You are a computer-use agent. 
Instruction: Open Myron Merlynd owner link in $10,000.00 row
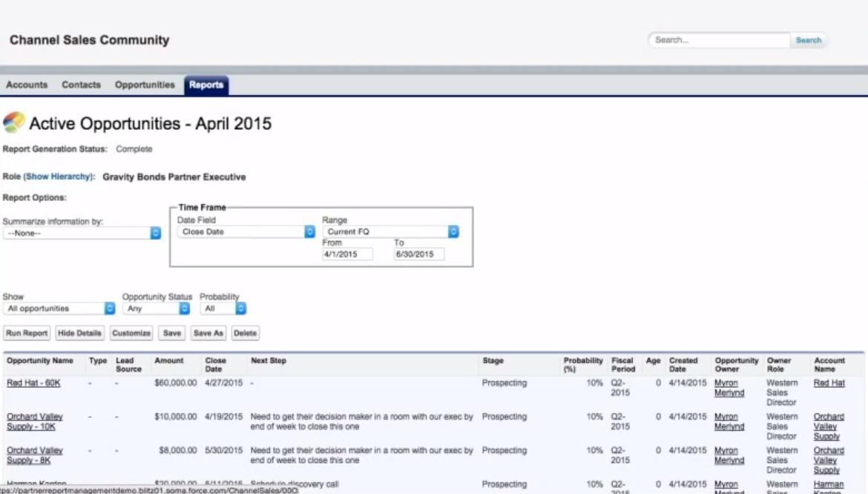pos(729,421)
